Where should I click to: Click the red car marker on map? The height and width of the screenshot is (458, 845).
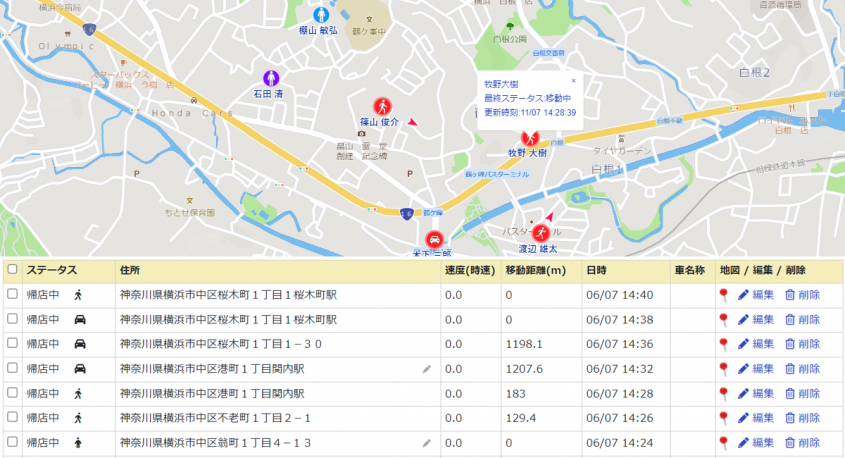click(434, 239)
